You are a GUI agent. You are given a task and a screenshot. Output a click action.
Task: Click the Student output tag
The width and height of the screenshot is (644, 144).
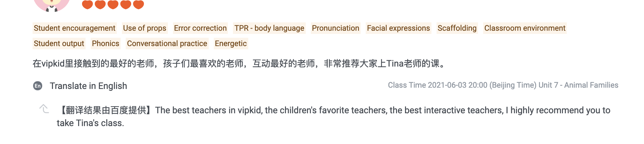pyautogui.click(x=59, y=44)
